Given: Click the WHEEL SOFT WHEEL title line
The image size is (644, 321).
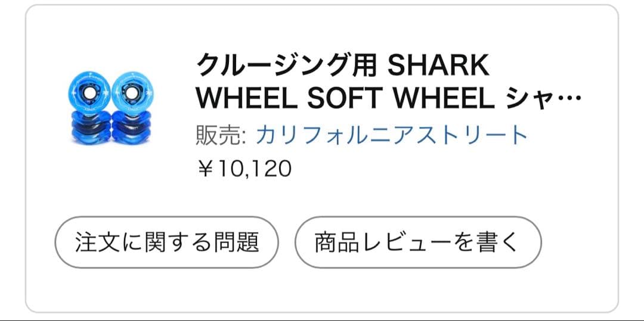Looking at the screenshot, I should coord(346,99).
